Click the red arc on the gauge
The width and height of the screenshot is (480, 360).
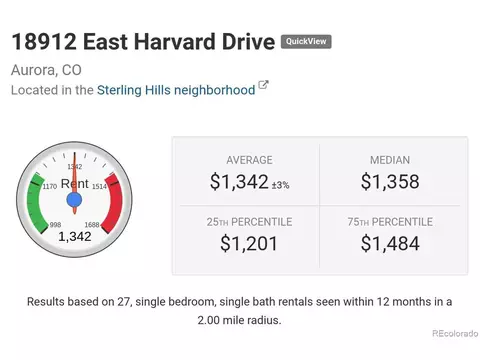click(114, 203)
